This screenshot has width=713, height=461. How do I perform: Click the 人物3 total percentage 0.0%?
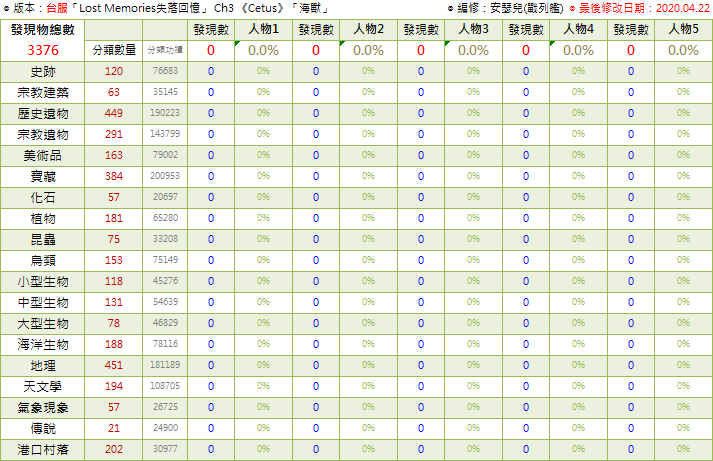pos(473,50)
